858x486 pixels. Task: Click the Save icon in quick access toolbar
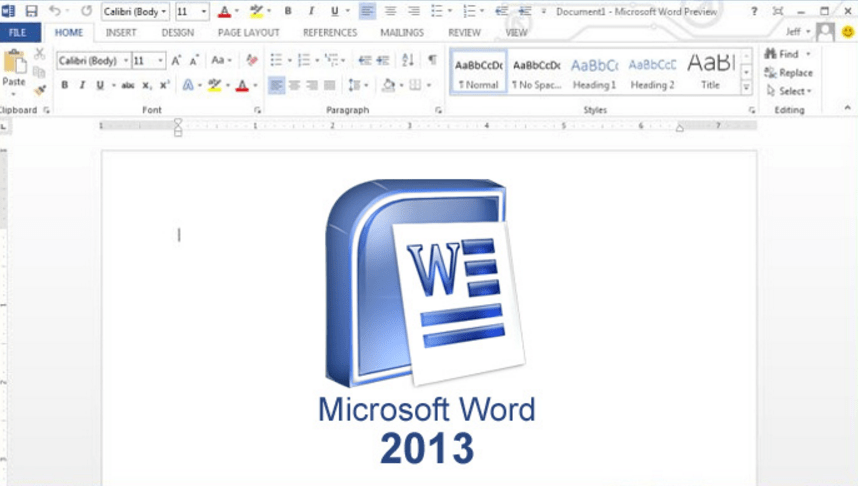tap(31, 11)
